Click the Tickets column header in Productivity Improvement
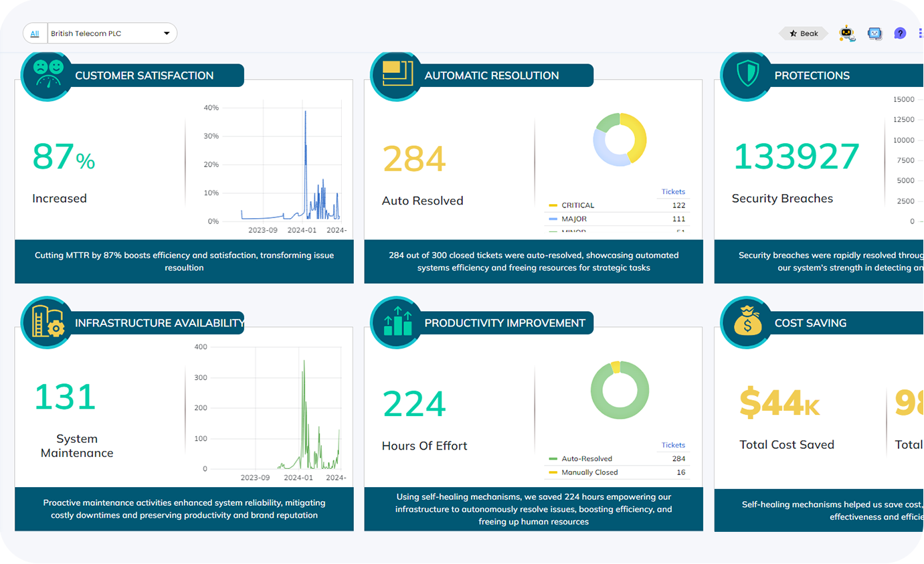The height and width of the screenshot is (564, 924). tap(673, 445)
